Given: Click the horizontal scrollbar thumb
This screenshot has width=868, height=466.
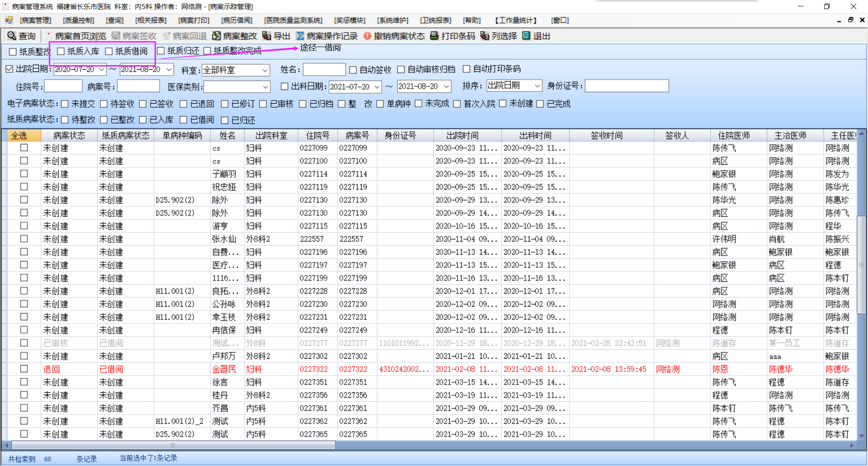Looking at the screenshot, I should [173, 446].
